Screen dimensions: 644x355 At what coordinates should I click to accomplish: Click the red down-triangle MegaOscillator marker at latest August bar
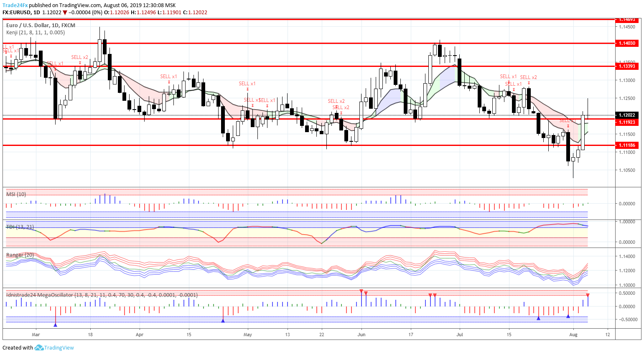588,295
